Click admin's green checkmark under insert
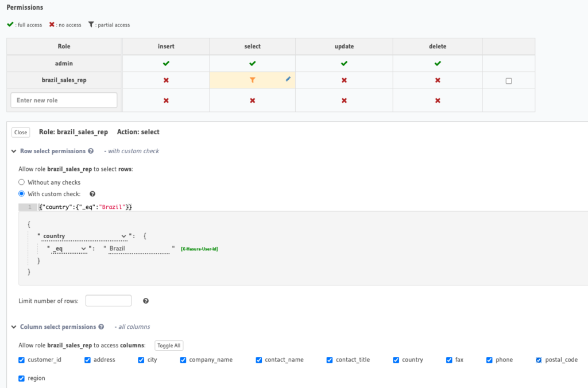 click(x=165, y=63)
